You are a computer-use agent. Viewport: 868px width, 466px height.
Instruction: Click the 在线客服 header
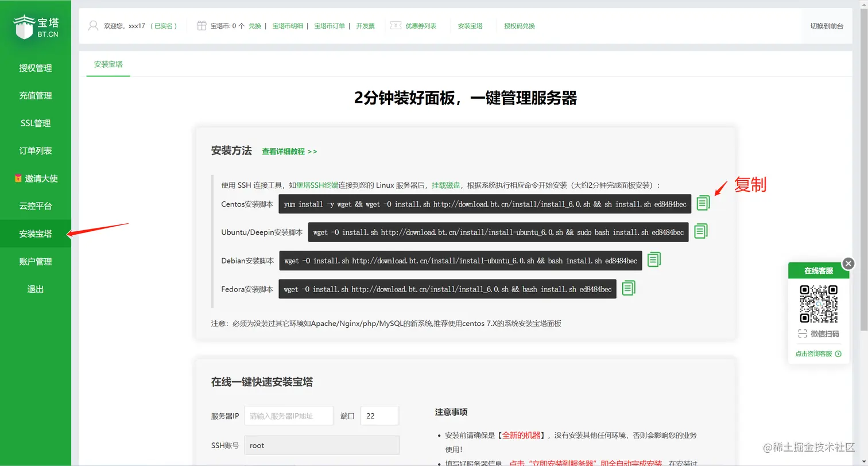pyautogui.click(x=819, y=270)
